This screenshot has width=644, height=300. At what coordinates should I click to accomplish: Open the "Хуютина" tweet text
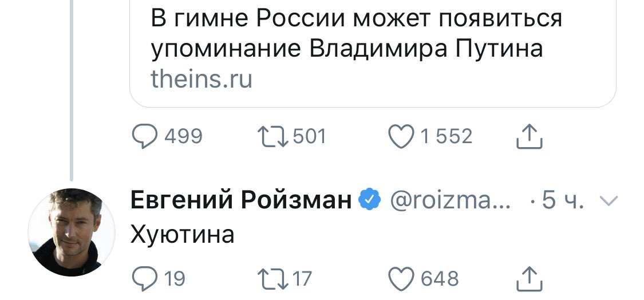pos(183,234)
